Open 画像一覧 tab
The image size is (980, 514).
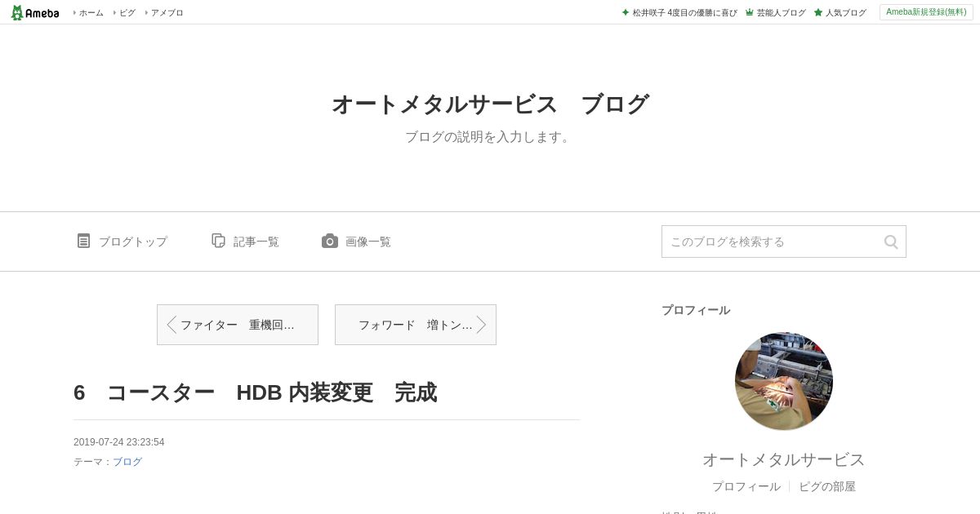367,241
